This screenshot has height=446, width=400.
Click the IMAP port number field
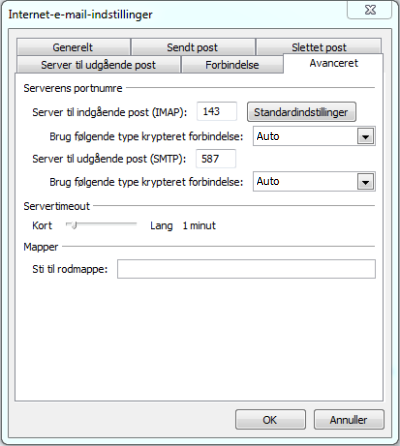[217, 112]
